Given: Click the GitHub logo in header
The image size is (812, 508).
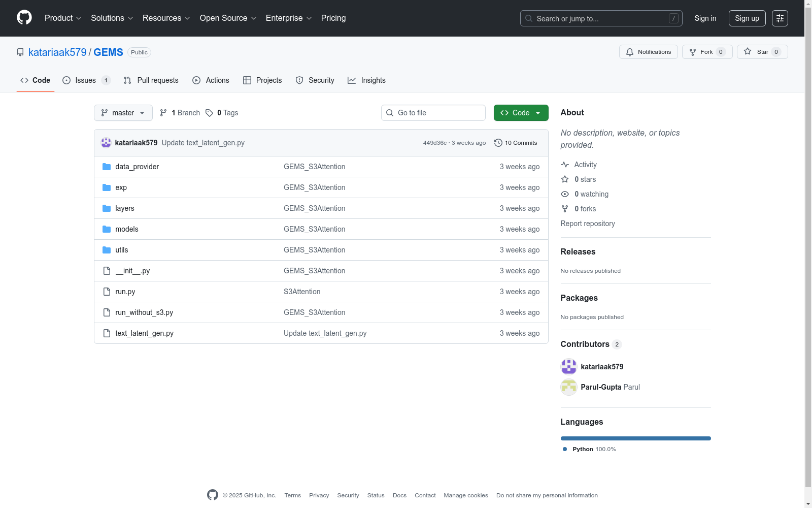Looking at the screenshot, I should tap(24, 18).
